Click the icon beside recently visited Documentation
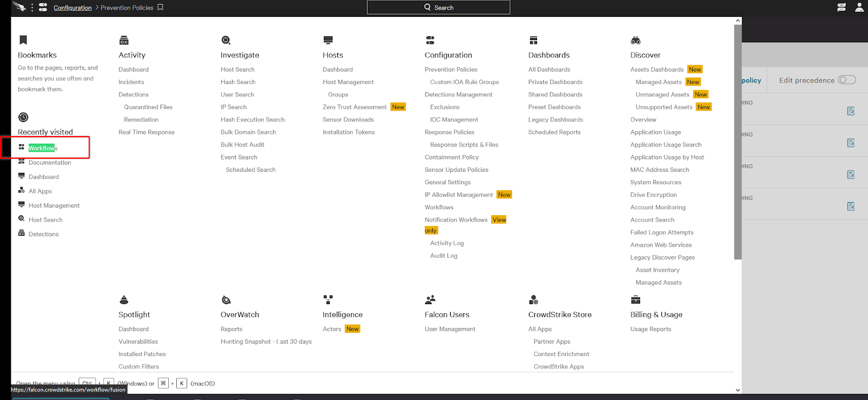Screen dimensions: 868x400 [x=22, y=162]
